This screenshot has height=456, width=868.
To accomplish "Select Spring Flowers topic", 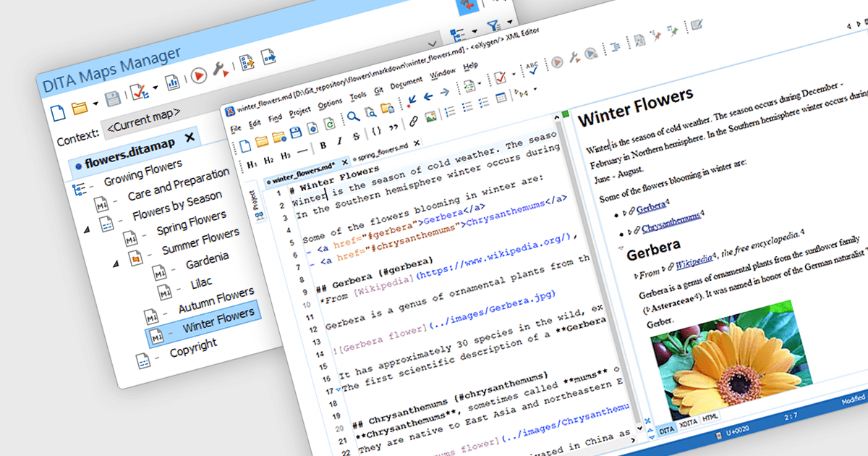I will (191, 224).
